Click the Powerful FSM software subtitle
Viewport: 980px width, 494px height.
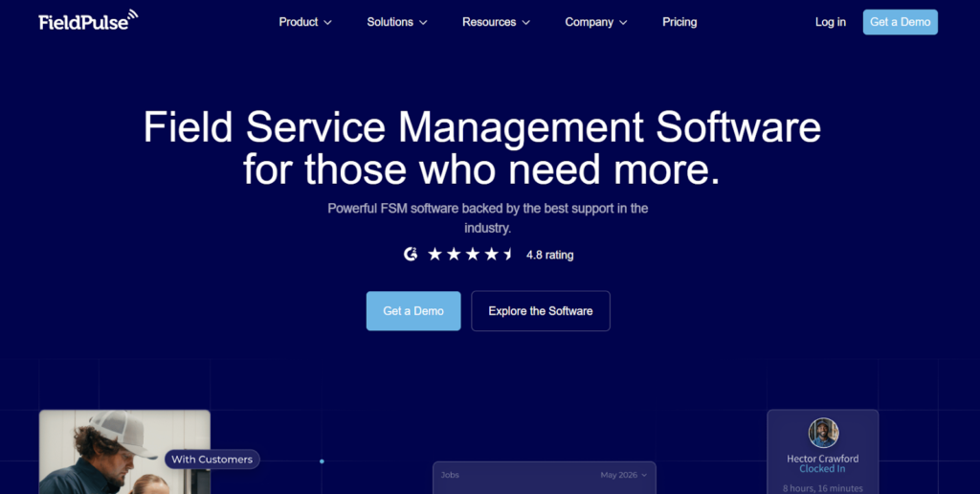(487, 218)
